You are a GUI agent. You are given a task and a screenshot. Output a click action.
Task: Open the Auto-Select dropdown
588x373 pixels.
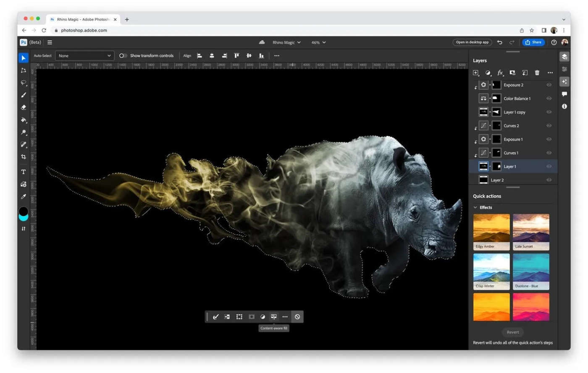coord(84,55)
